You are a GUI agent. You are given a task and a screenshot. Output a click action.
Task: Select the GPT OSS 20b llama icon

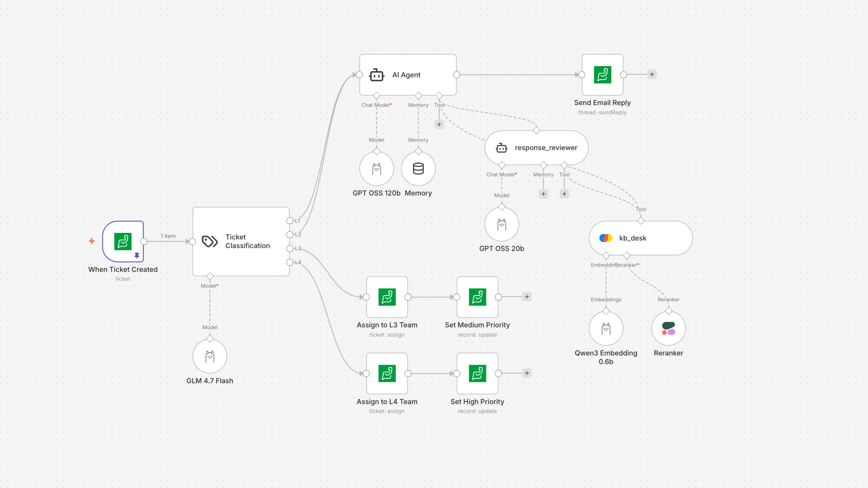tap(501, 224)
